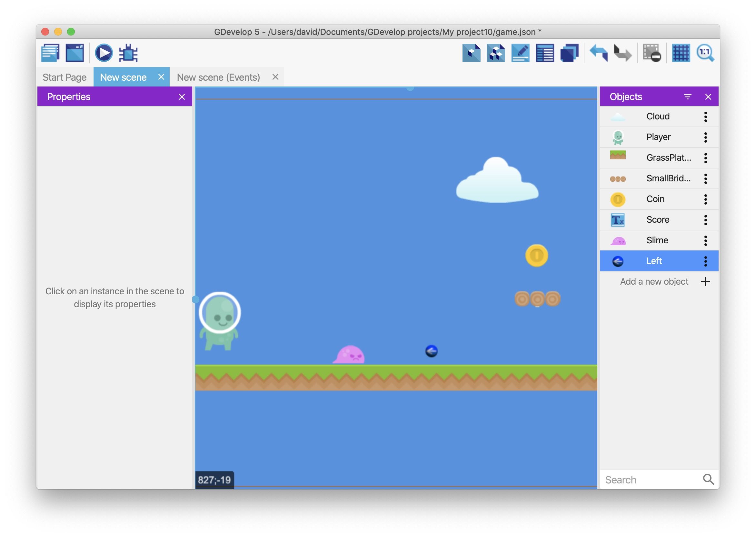Launch game preview with play button
The image size is (756, 537).
pyautogui.click(x=104, y=53)
